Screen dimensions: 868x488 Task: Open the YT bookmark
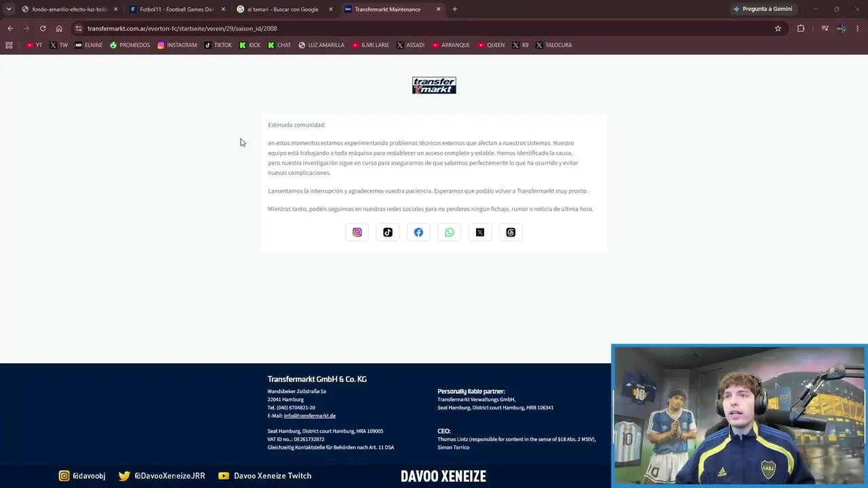coord(34,45)
